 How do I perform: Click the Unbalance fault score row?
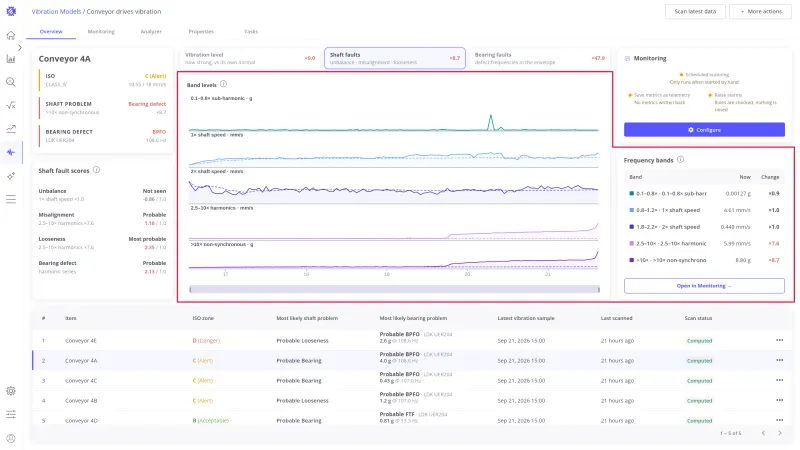point(102,195)
